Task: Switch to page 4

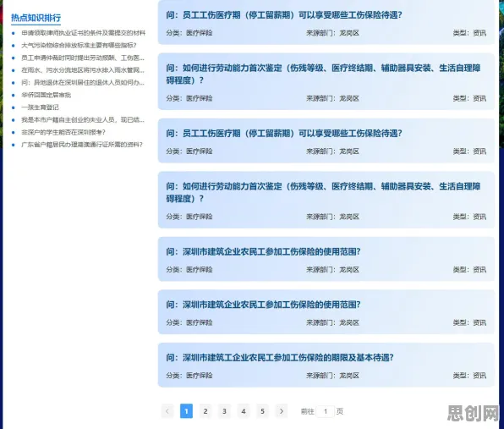Action: [244, 411]
